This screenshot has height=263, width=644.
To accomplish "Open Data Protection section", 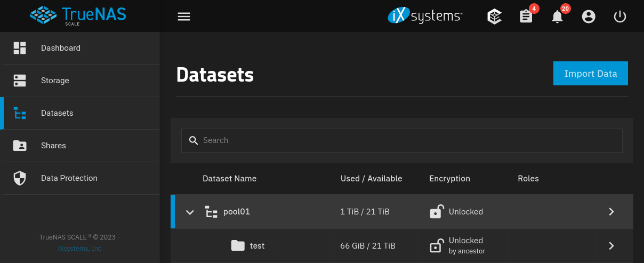I will pyautogui.click(x=80, y=178).
